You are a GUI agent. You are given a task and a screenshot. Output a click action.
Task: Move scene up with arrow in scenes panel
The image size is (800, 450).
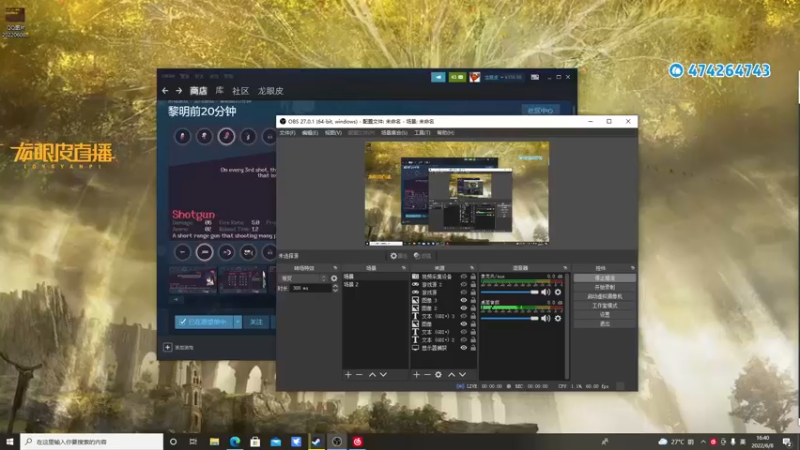tap(372, 374)
